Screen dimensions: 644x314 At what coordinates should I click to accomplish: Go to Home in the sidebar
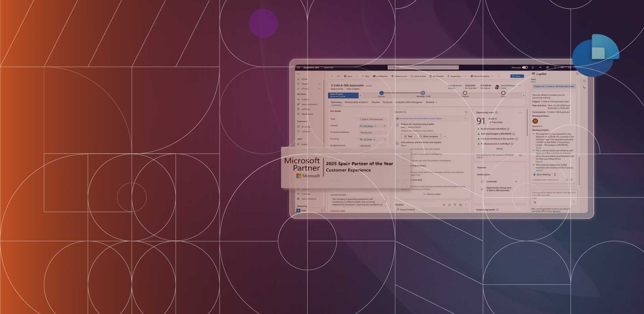(302, 79)
